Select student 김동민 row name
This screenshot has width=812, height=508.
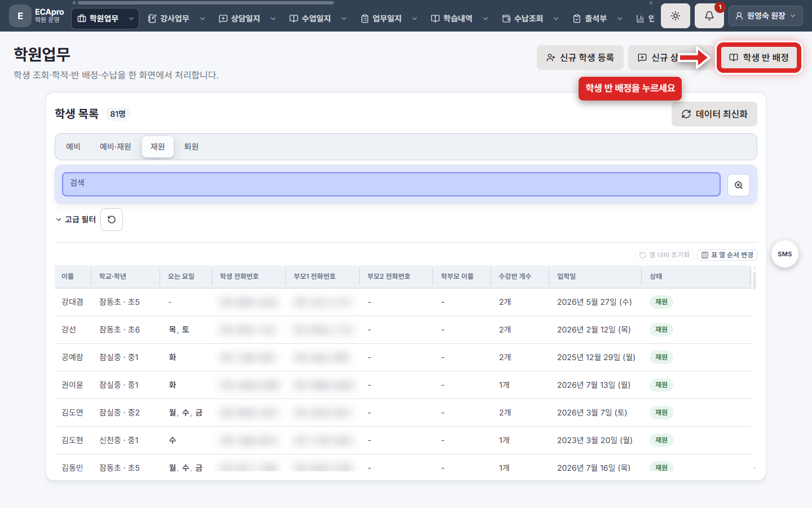pyautogui.click(x=72, y=468)
